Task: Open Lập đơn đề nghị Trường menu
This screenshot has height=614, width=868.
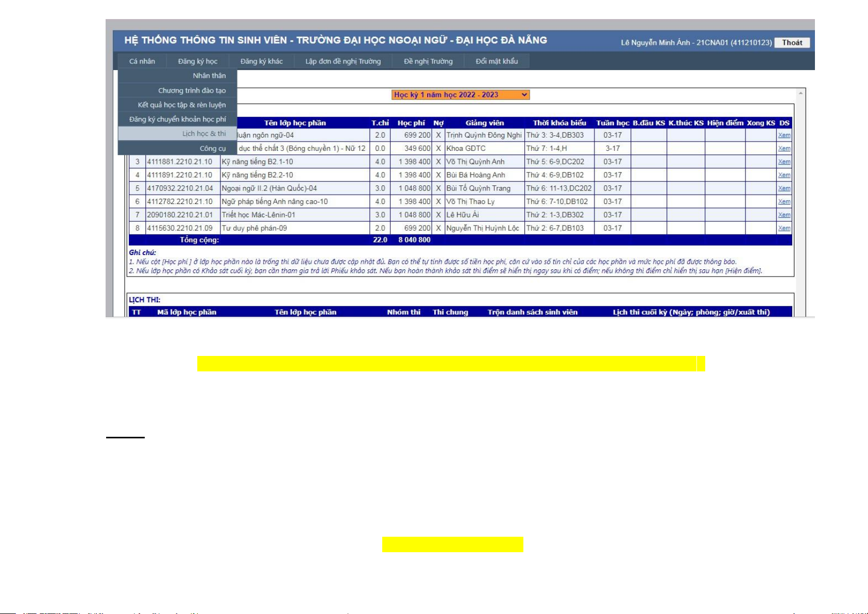Action: 343,61
